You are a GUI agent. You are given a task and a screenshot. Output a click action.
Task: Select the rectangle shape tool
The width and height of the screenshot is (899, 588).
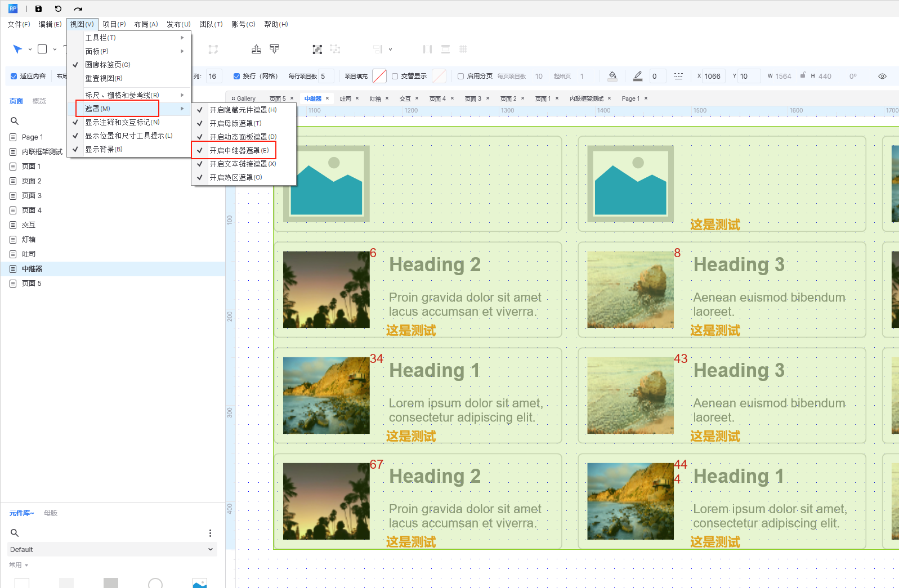pos(42,49)
